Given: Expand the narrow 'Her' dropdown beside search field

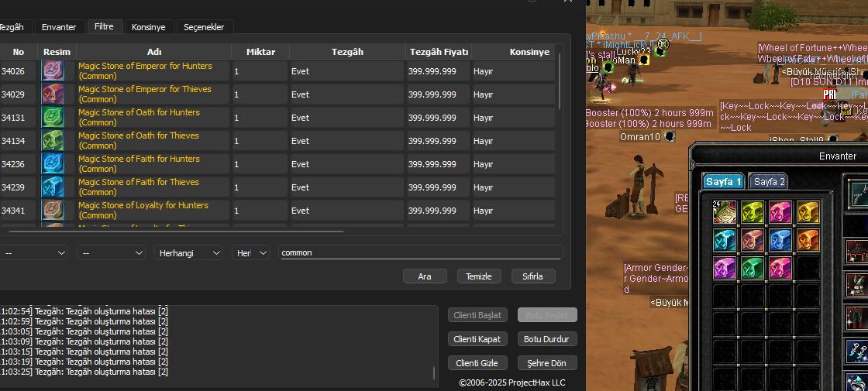Looking at the screenshot, I should point(250,253).
